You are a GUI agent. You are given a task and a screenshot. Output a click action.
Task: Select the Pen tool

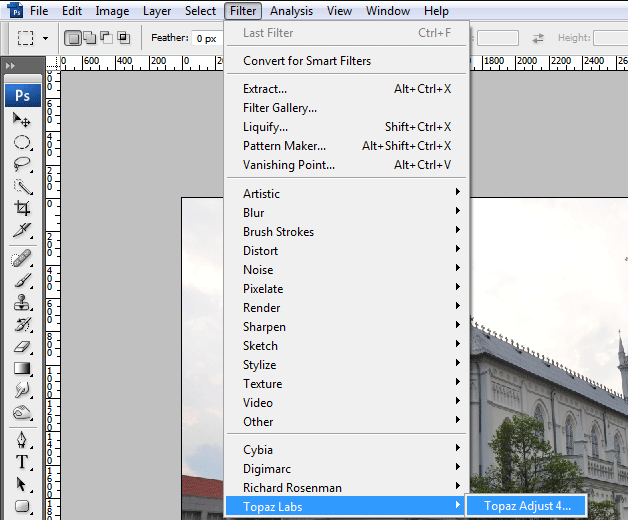pyautogui.click(x=22, y=439)
